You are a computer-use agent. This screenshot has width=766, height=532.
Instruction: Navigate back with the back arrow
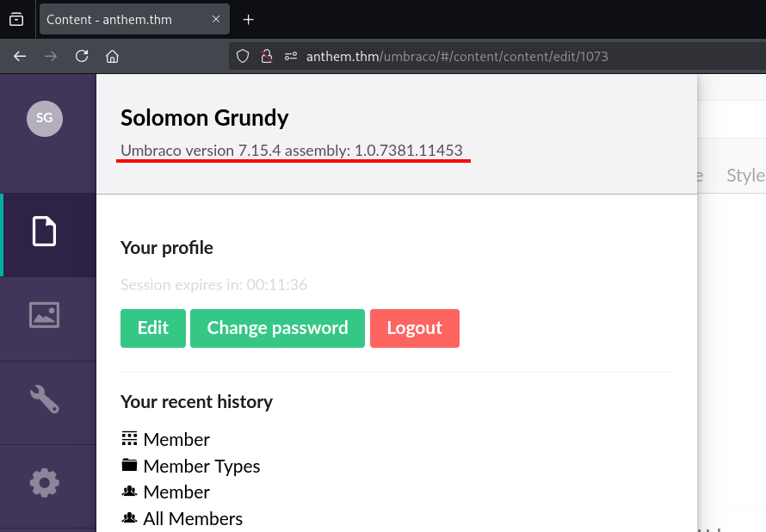click(x=20, y=56)
